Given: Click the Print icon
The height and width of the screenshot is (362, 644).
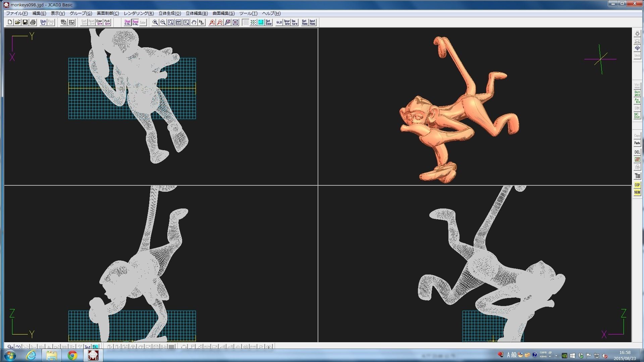Looking at the screenshot, I should pyautogui.click(x=33, y=22).
